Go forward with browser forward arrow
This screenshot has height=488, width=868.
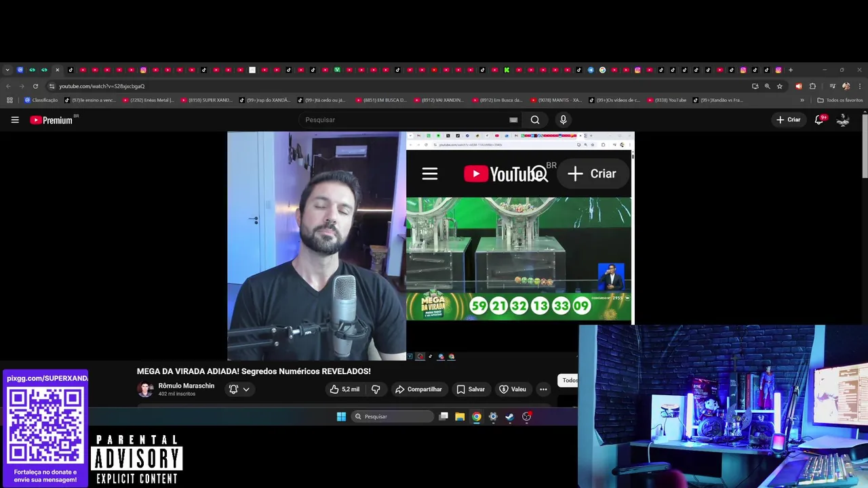22,86
